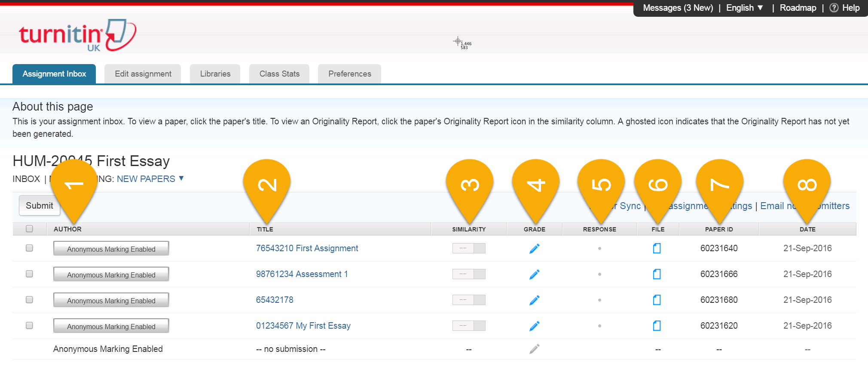This screenshot has width=868, height=376.
Task: Sort by PAPER ID column header
Action: [x=719, y=229]
